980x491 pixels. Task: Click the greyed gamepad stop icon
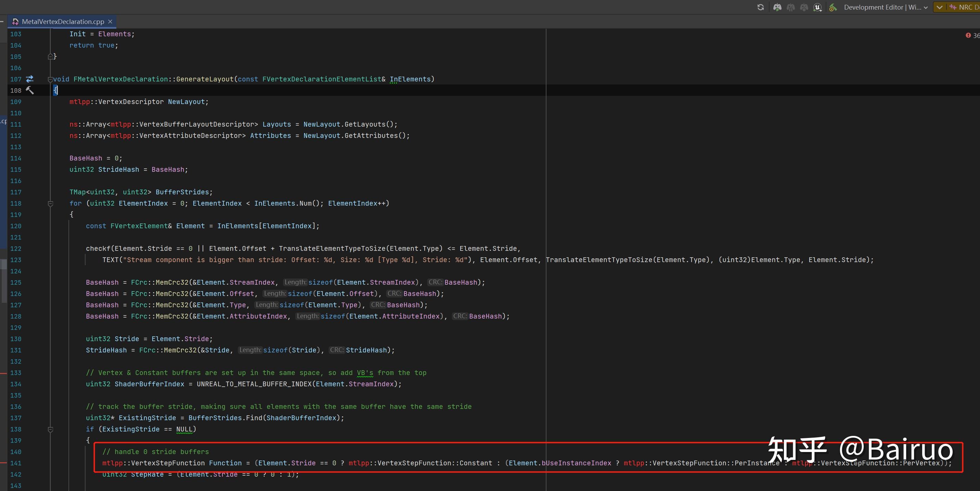click(x=804, y=7)
